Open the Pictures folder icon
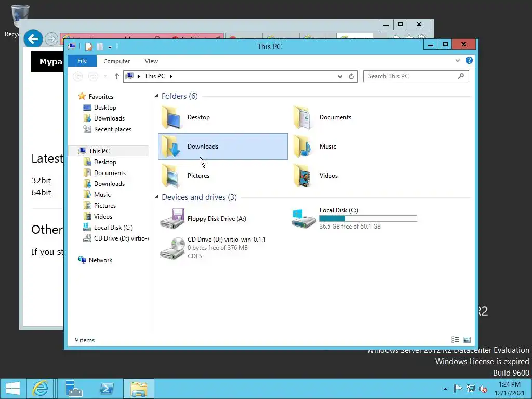The width and height of the screenshot is (532, 399). tap(170, 176)
